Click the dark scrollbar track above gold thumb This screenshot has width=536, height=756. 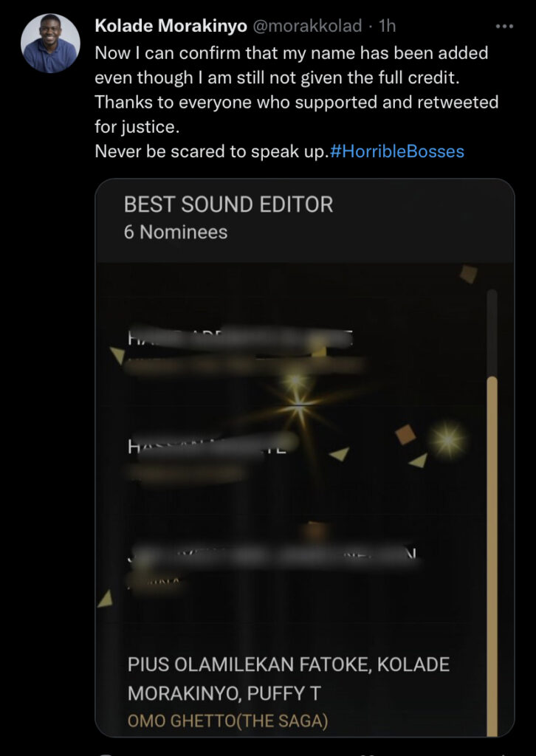(x=492, y=333)
